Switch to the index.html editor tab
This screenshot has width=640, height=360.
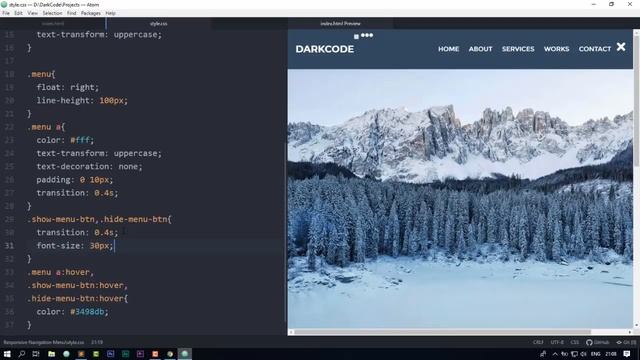pos(53,24)
